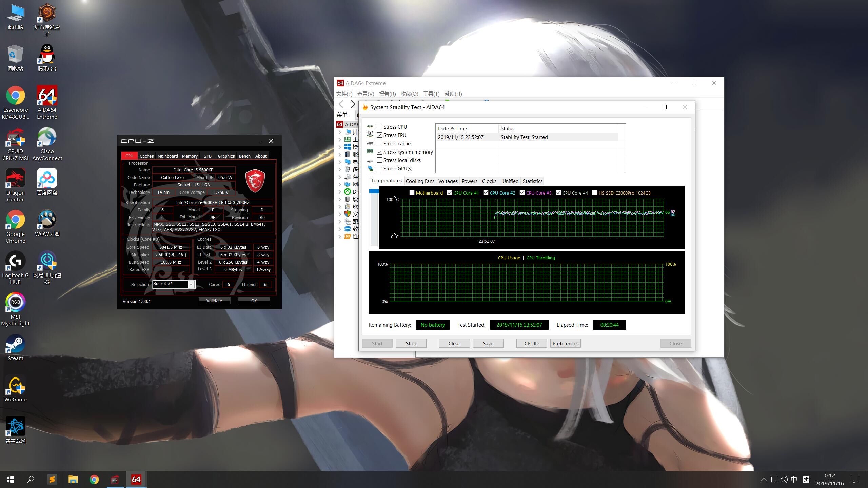Click the AIDA64 icon in the taskbar
This screenshot has height=488, width=868.
point(136,479)
